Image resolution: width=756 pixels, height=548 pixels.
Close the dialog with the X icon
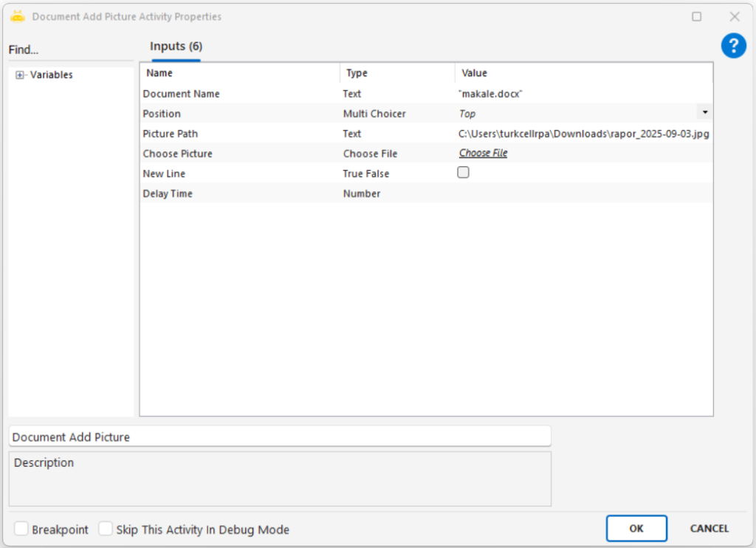point(734,16)
